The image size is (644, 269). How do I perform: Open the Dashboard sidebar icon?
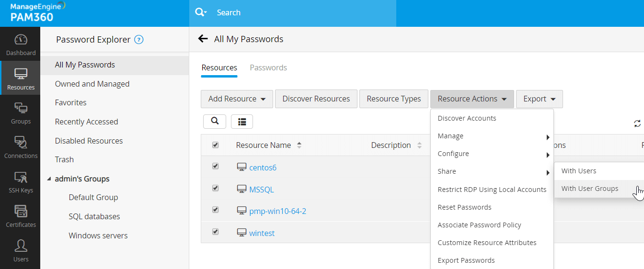pyautogui.click(x=21, y=45)
